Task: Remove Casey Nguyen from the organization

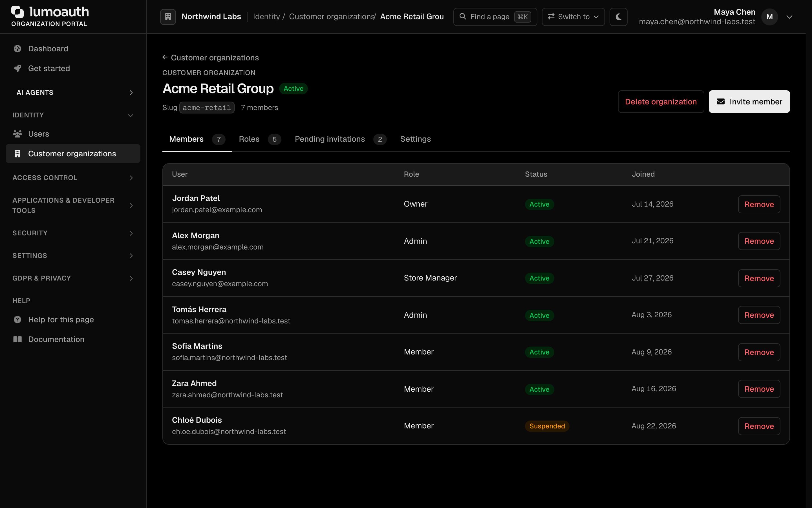Action: (x=759, y=278)
